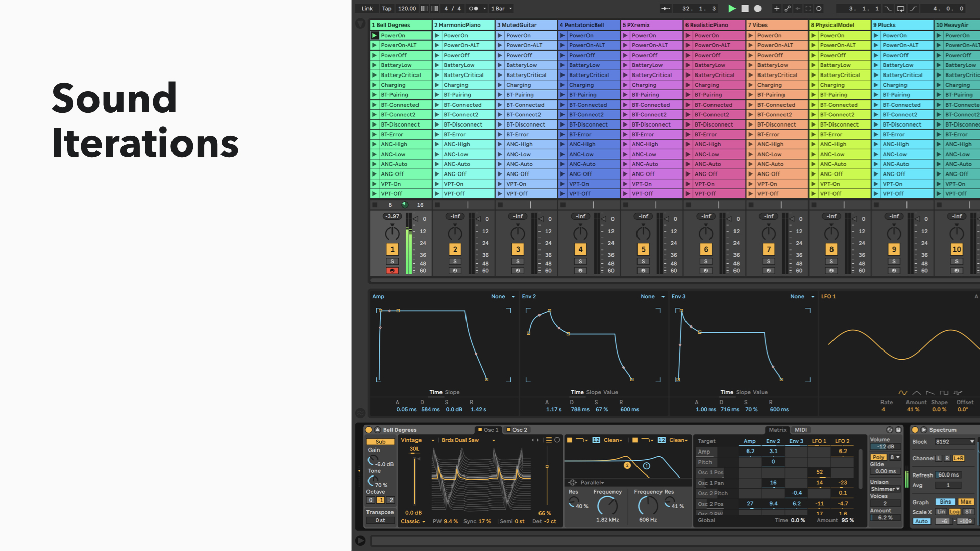Select the Osc 2 tab
Viewport: 980px width, 551px height.
519,430
